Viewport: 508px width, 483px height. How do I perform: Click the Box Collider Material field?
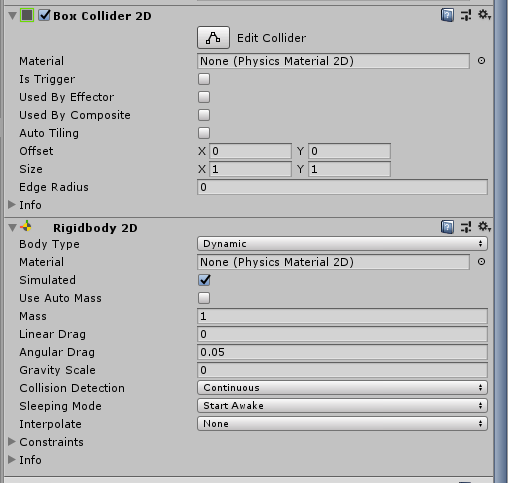(333, 61)
